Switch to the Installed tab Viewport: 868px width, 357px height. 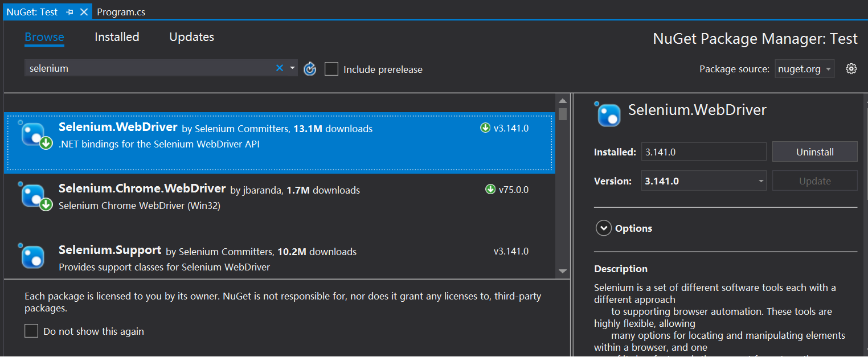tap(117, 37)
